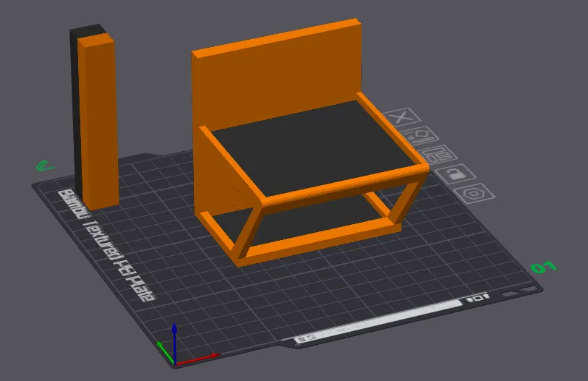Click the auto-orient plate icon

(x=421, y=136)
